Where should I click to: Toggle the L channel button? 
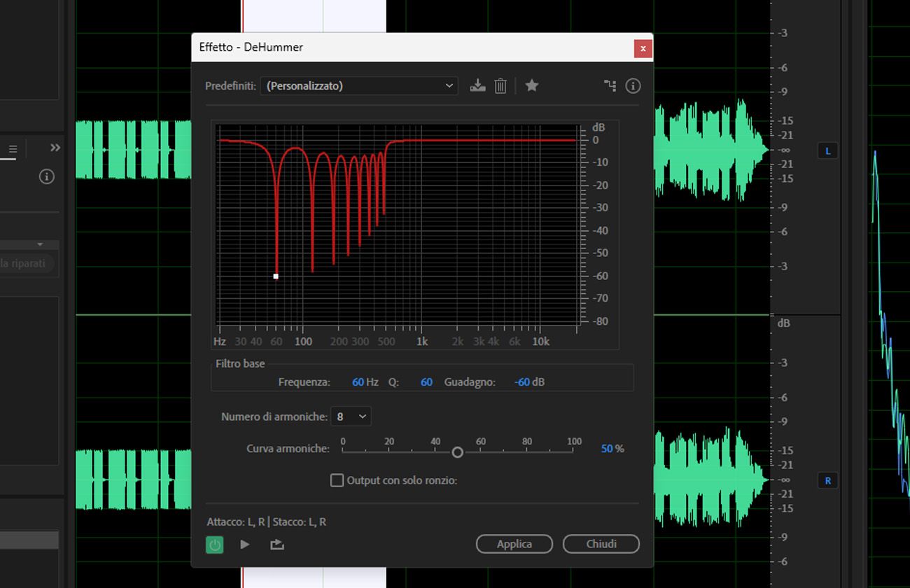click(827, 151)
